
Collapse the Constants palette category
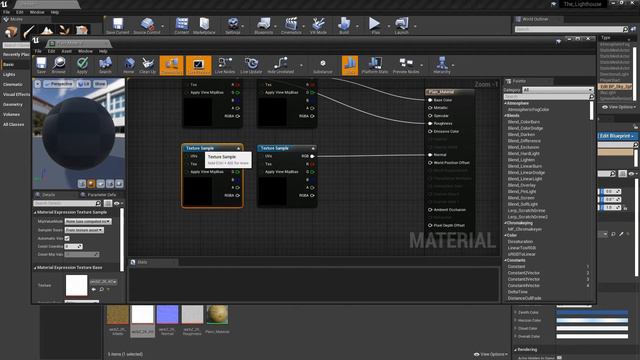click(505, 260)
